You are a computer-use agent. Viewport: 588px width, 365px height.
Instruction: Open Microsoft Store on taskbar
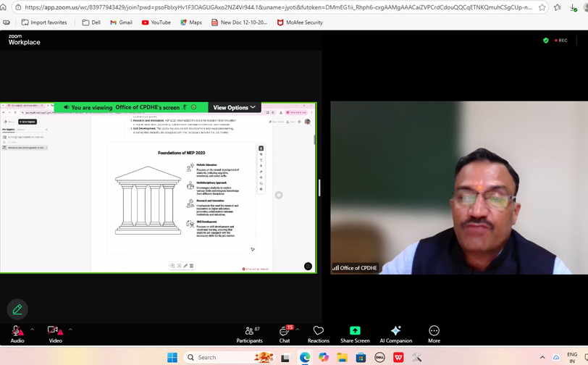point(361,358)
